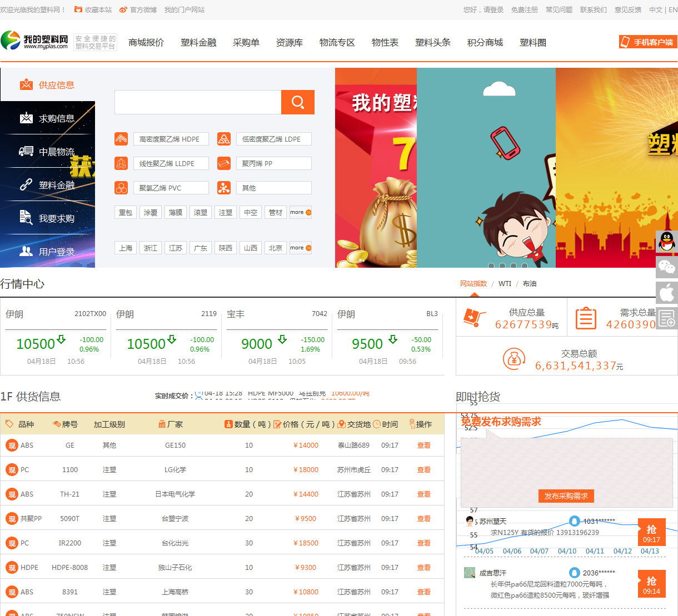
Task: Click the 免费注册 link
Action: [x=525, y=10]
